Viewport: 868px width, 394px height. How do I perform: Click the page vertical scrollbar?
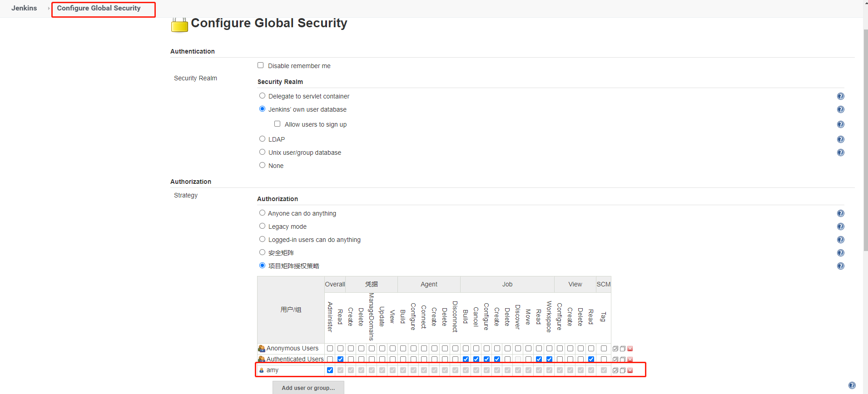tap(865, 136)
